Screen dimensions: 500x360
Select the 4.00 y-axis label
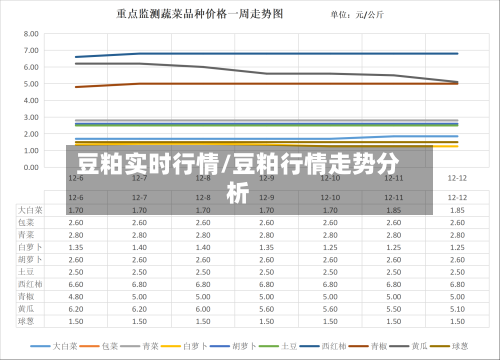[31, 101]
